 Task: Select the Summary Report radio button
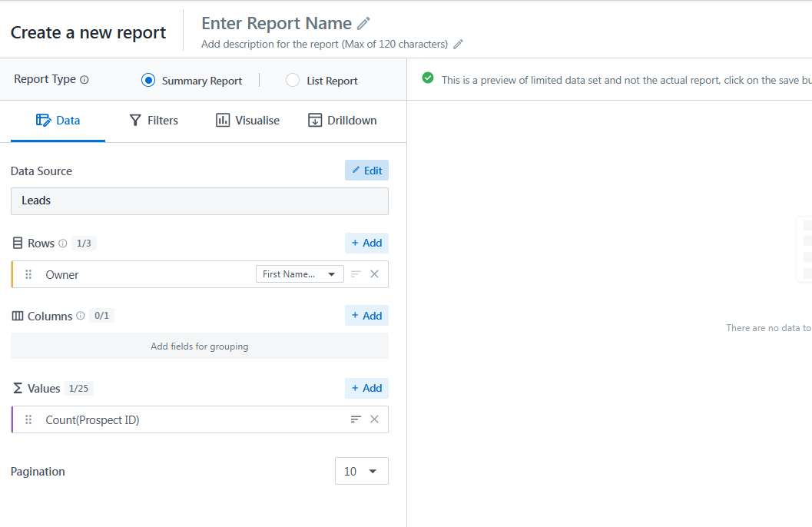coord(149,81)
